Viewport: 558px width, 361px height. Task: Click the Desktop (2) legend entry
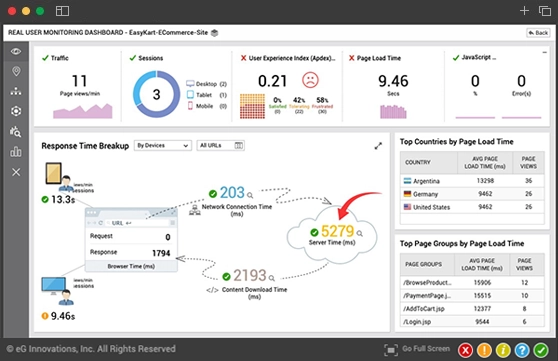206,84
